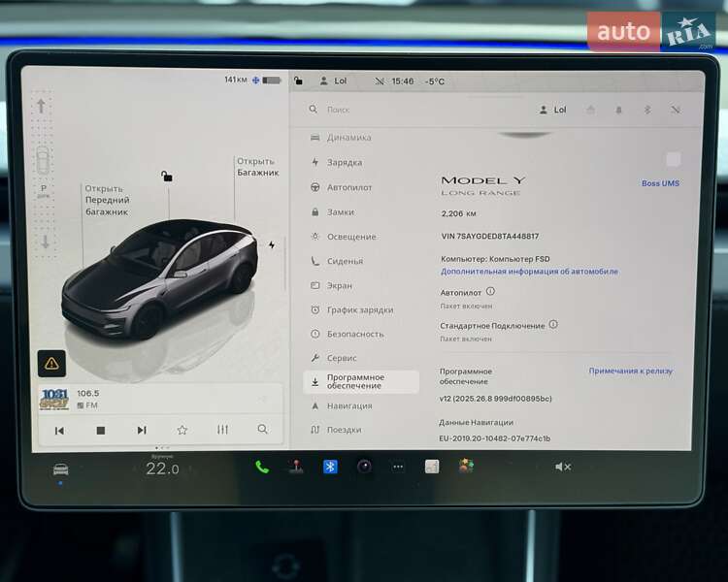Select Автопилот in the settings list
The width and height of the screenshot is (728, 582).
[x=343, y=187]
